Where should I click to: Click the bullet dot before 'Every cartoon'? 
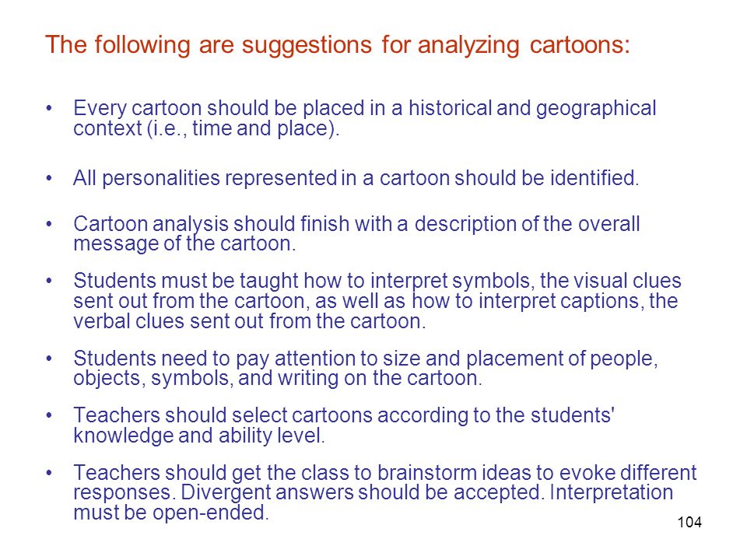48,109
